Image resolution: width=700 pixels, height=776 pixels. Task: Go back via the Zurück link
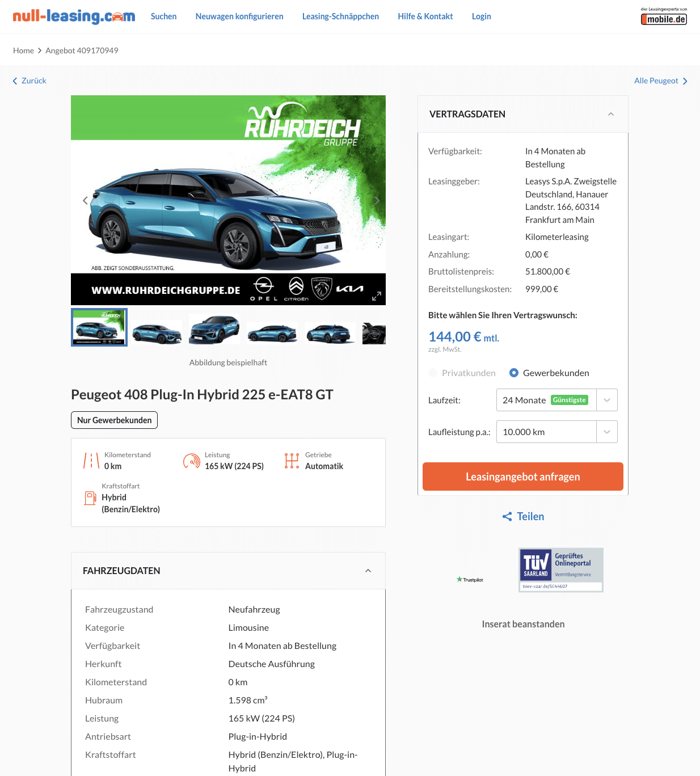[x=29, y=81]
